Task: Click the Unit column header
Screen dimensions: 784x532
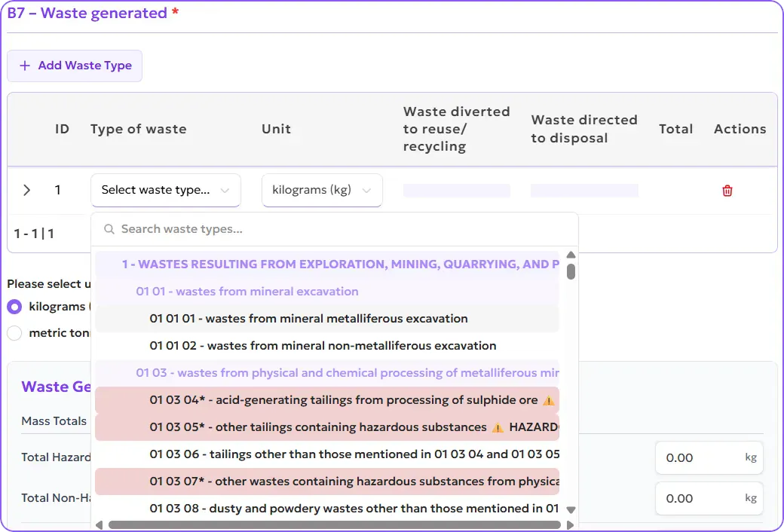Action: point(276,129)
